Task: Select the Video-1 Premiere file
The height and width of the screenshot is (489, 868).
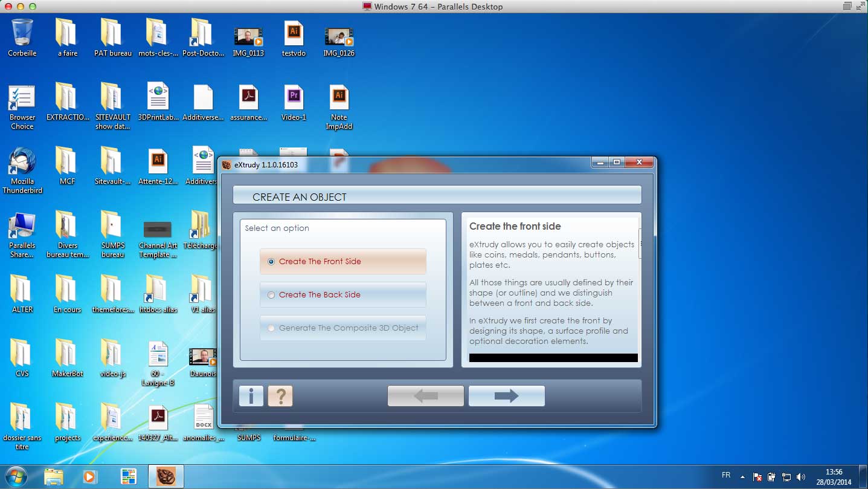Action: [294, 103]
